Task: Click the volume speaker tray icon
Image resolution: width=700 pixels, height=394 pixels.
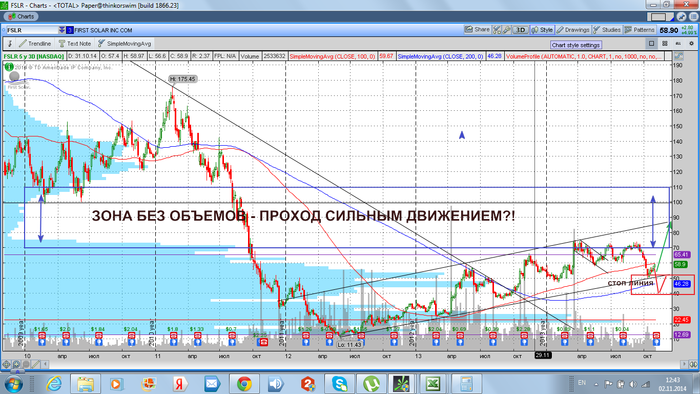Action: 633,384
